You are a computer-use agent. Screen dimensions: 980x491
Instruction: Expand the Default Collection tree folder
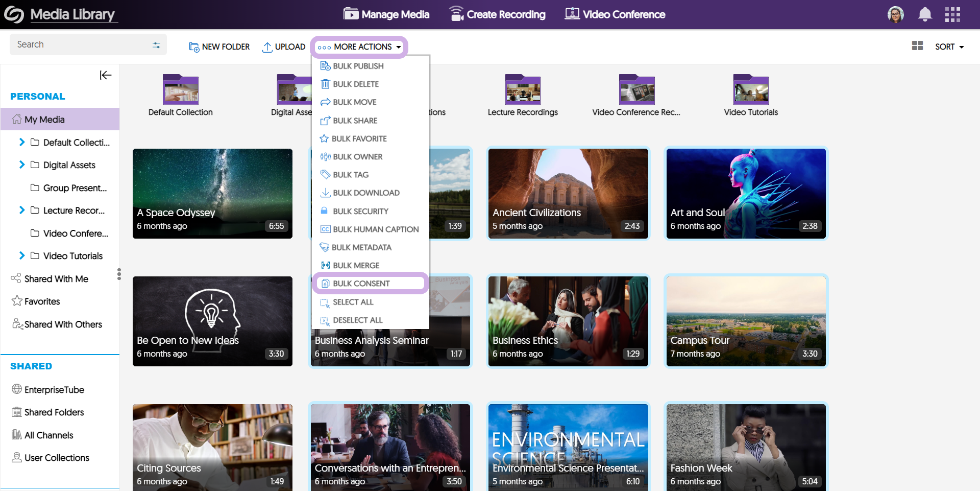click(x=22, y=142)
